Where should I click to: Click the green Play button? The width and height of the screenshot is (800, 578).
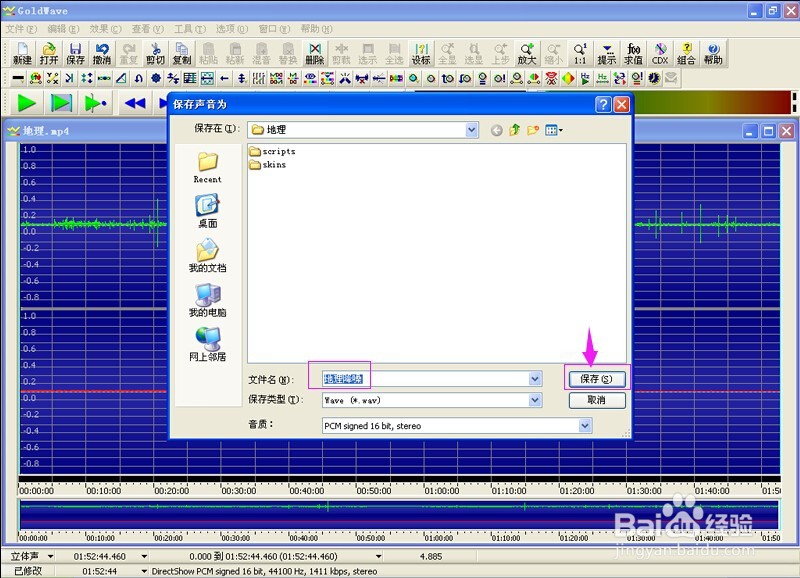click(27, 103)
